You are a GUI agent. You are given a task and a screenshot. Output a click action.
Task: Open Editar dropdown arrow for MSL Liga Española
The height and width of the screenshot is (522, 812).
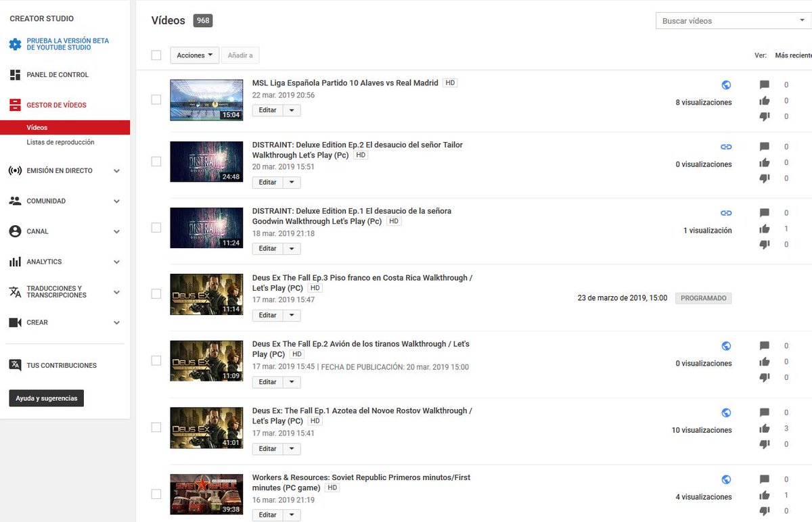[292, 110]
